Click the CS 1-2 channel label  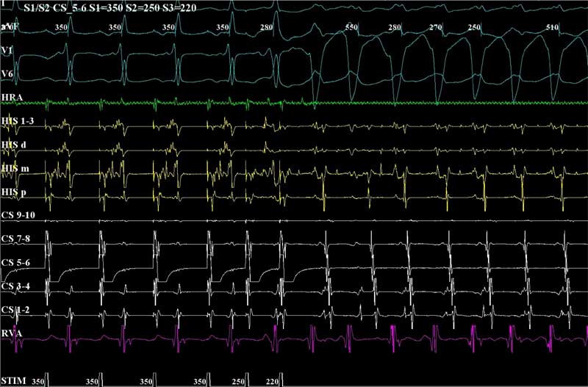16,309
